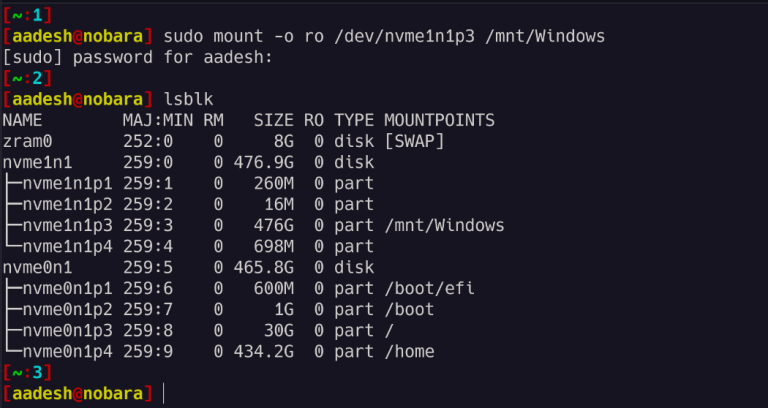Click the /boot/efi mountpoint text
This screenshot has width=768, height=408.
(429, 288)
